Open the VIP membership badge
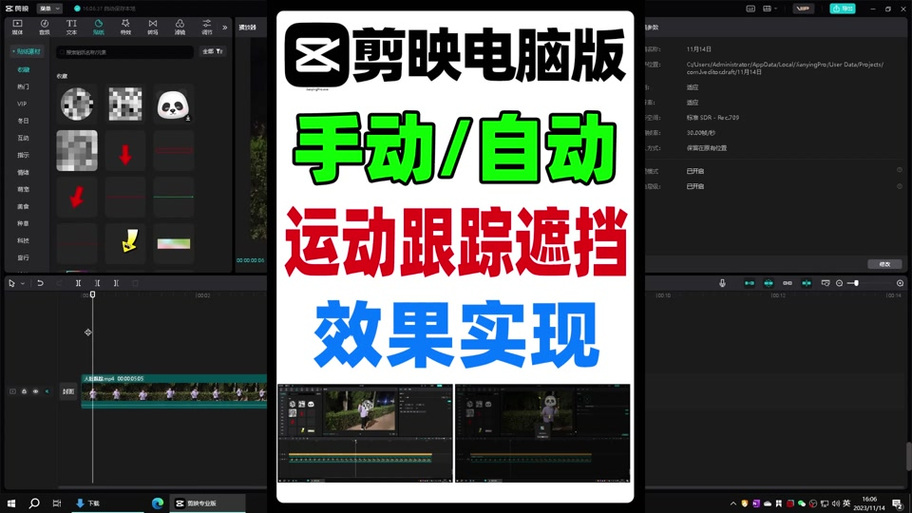The height and width of the screenshot is (513, 912). [x=803, y=9]
